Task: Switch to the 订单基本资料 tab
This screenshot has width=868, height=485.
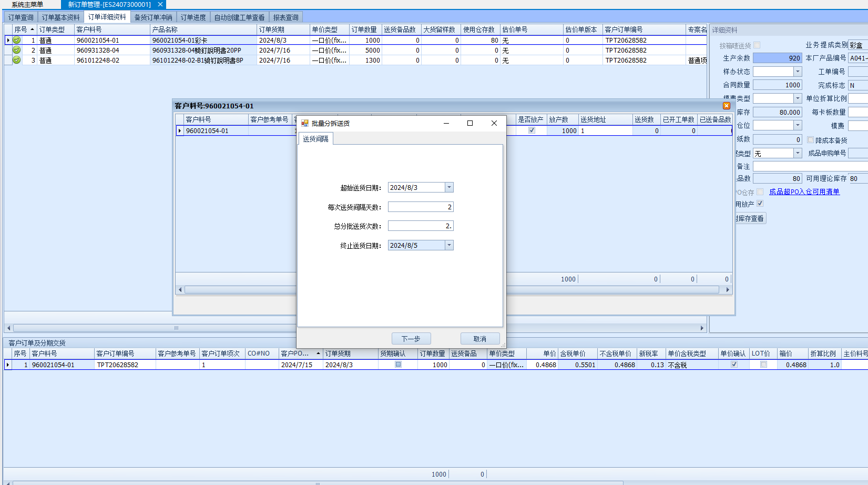Action: pyautogui.click(x=61, y=17)
